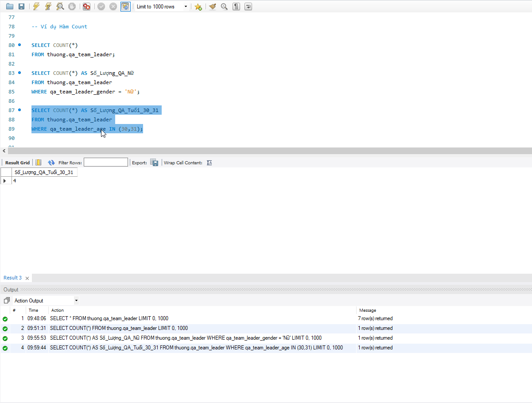Beautify the SQL query with the broom
The height and width of the screenshot is (403, 532).
coord(213,7)
